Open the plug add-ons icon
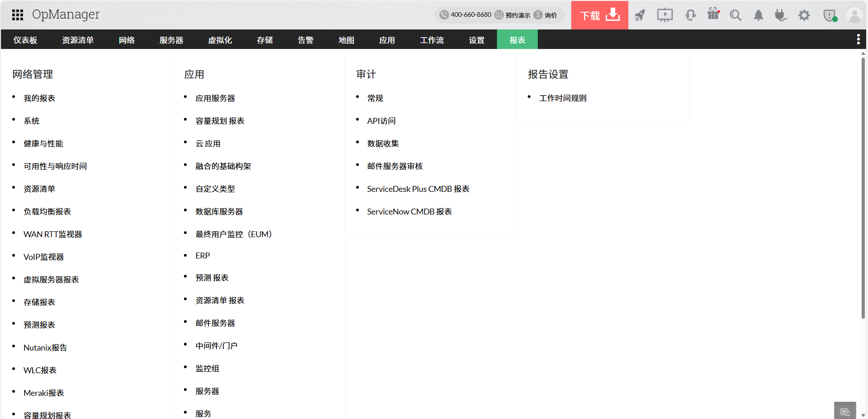 pyautogui.click(x=781, y=15)
